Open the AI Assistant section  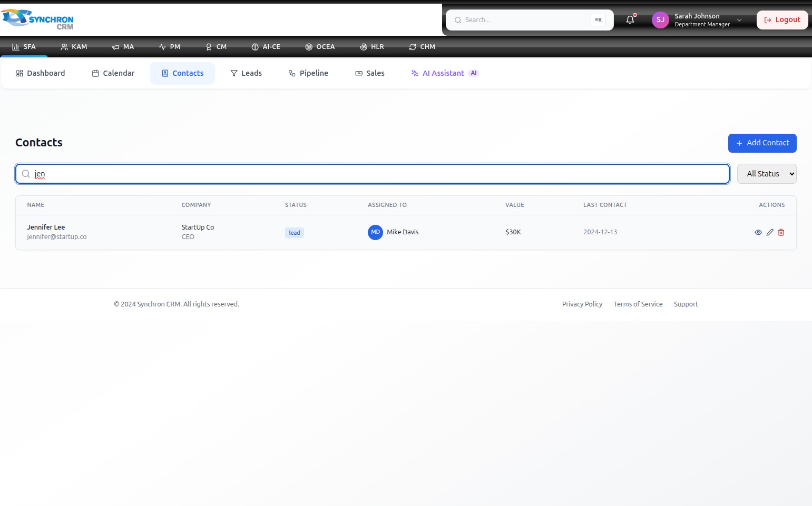(445, 73)
